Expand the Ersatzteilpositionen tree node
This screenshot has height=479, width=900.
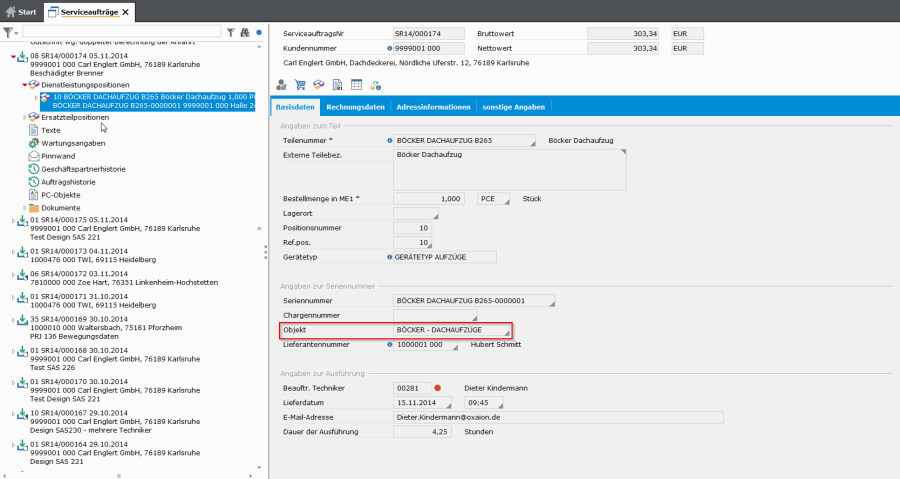24,117
